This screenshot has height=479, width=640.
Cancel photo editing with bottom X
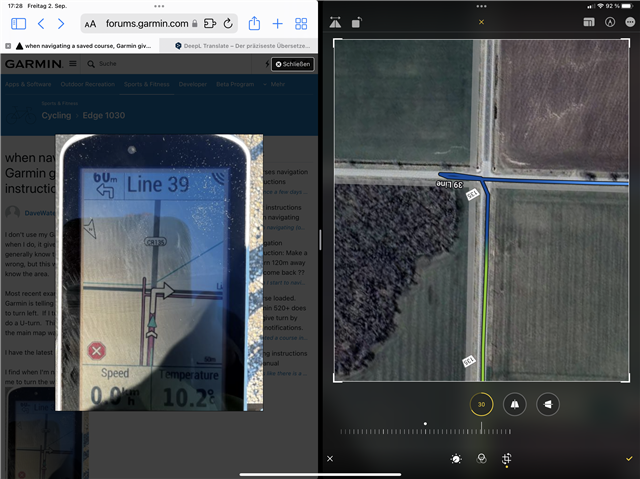tap(330, 459)
